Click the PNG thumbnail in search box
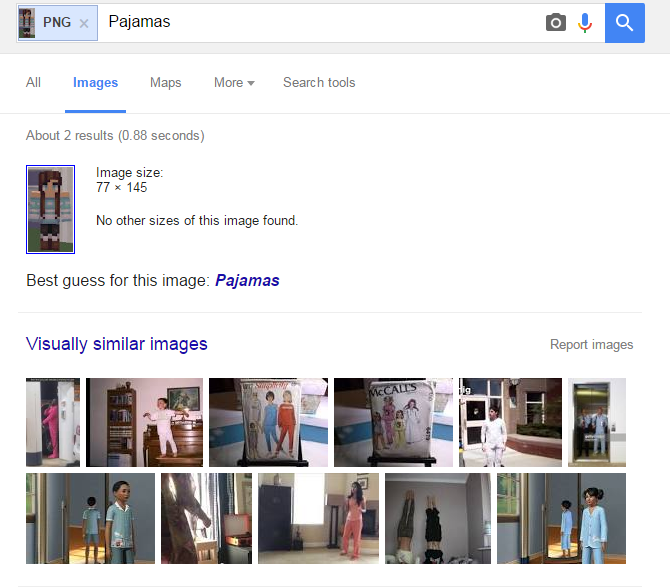Viewport: 670px width, 588px height. (x=28, y=22)
